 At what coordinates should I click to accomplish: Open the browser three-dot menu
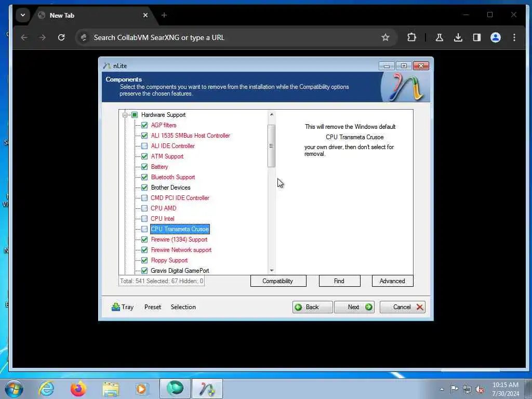[514, 37]
